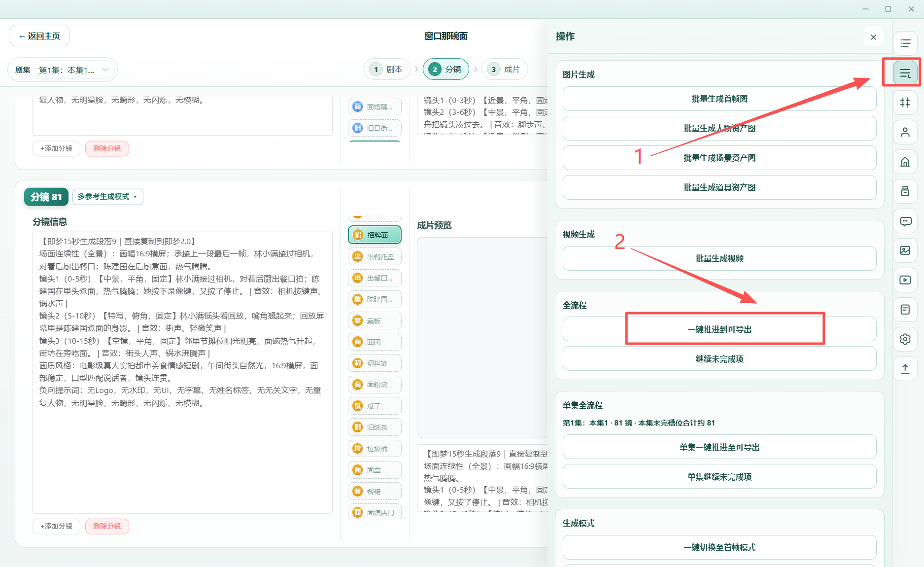Expand the 多参考生成模式 dropdown
Viewport: 924px width, 567px height.
point(108,197)
